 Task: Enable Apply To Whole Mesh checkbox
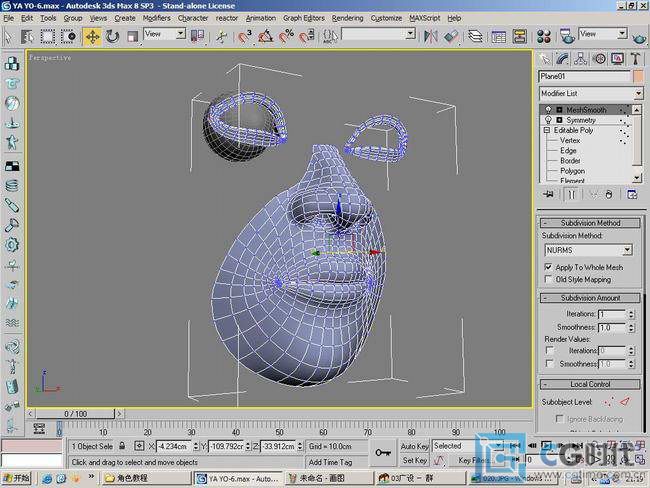(x=548, y=267)
